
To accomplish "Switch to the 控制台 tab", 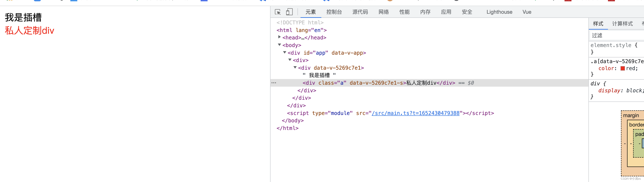I will 334,12.
